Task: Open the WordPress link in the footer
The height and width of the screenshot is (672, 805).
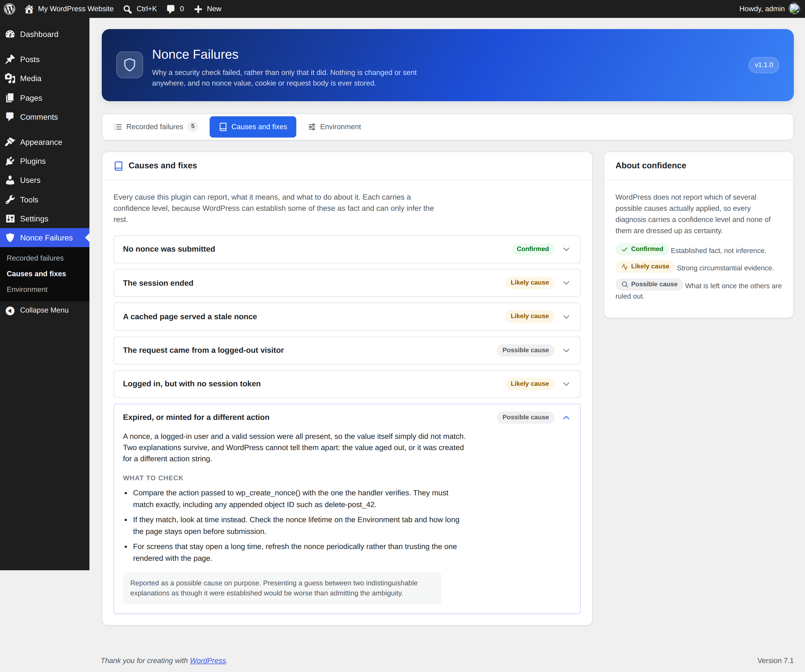Action: point(208,661)
